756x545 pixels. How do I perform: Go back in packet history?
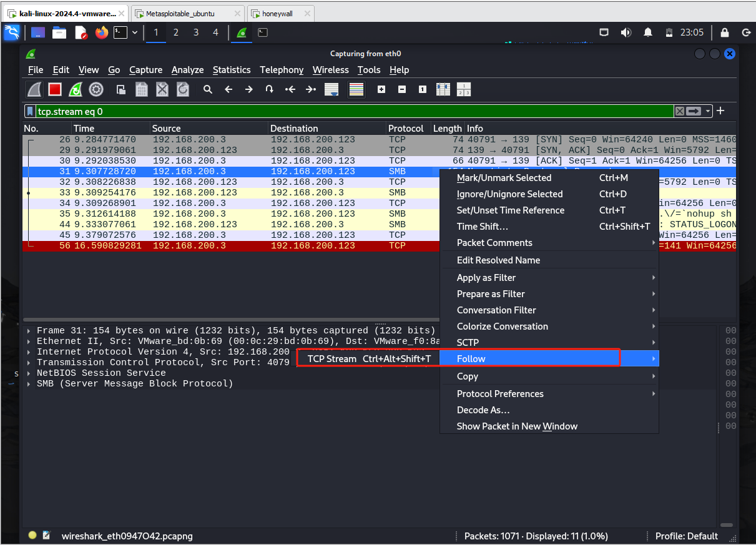[x=228, y=89]
